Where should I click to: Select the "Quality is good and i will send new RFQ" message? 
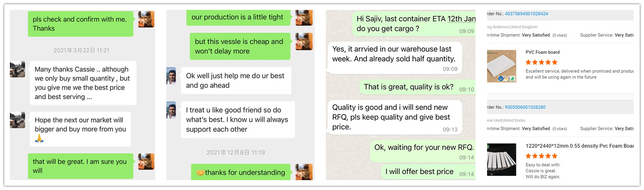[394, 117]
